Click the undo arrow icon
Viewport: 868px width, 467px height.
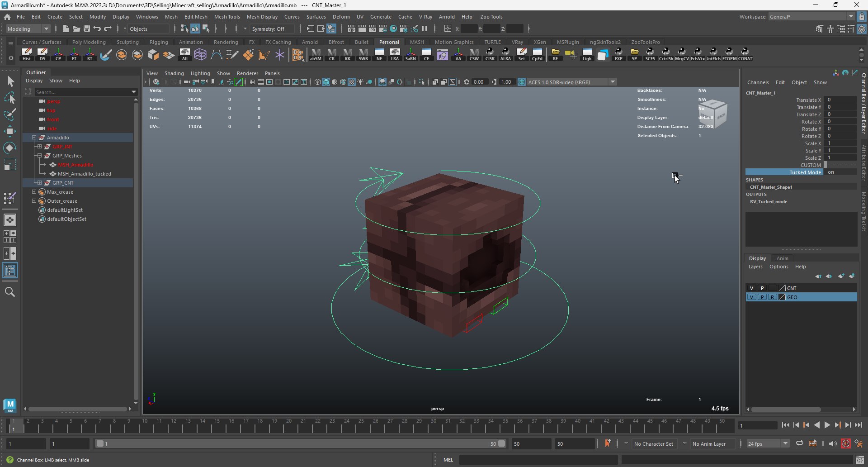click(x=97, y=29)
